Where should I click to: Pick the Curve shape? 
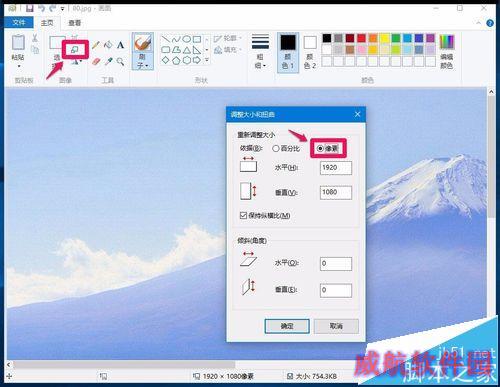176,39
